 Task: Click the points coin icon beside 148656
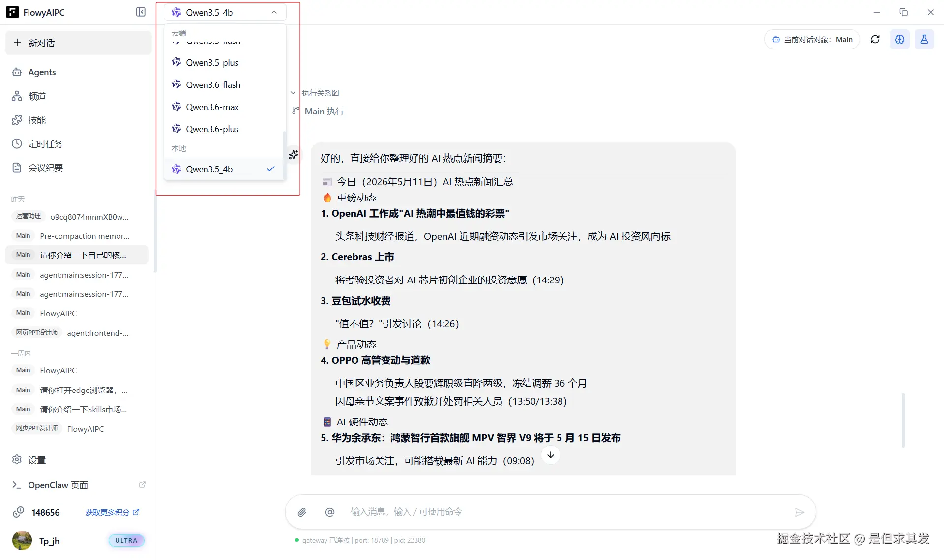[x=18, y=512]
